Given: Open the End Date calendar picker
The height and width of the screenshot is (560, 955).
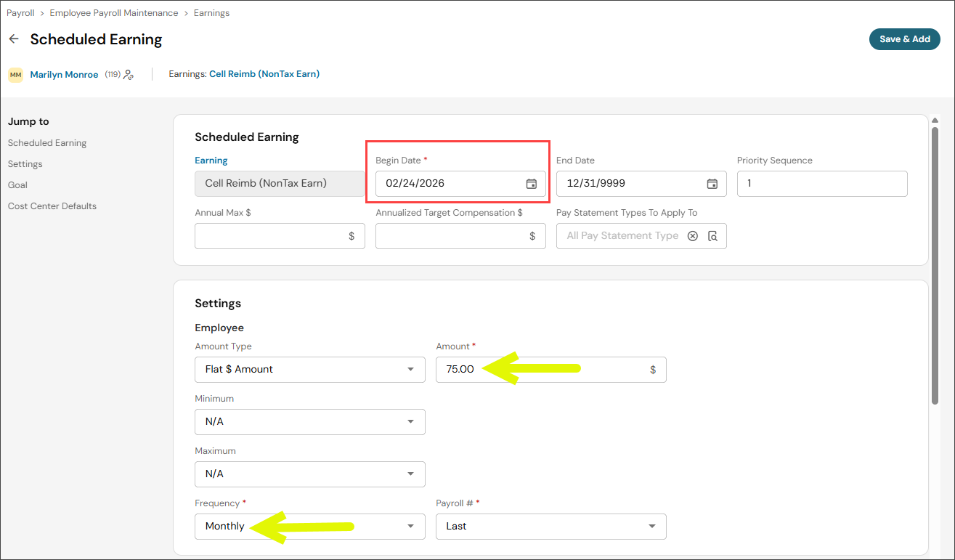Looking at the screenshot, I should (x=712, y=184).
